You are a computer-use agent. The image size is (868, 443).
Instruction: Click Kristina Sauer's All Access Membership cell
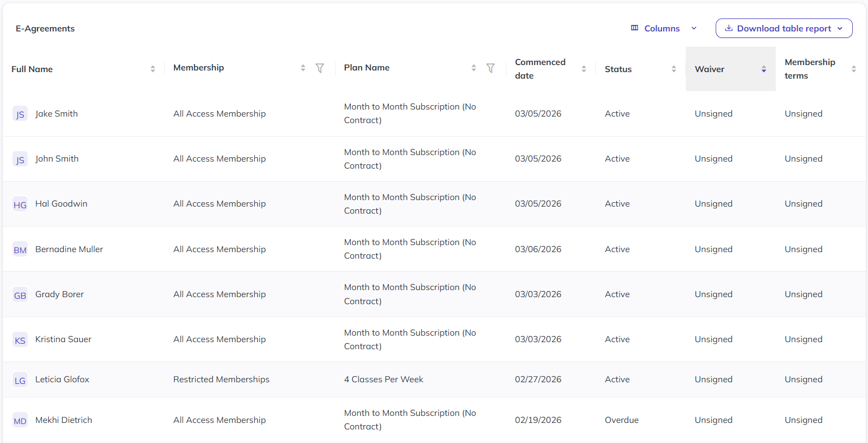[220, 339]
